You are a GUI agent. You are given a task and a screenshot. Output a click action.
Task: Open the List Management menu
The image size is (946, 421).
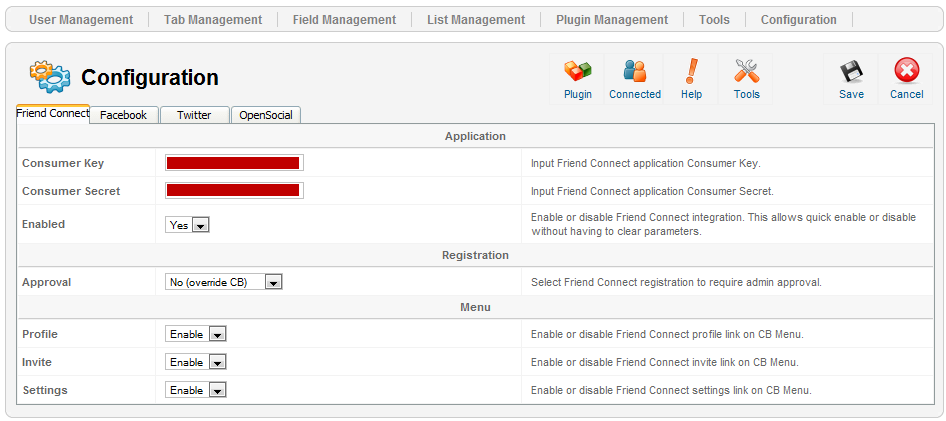[x=476, y=20]
